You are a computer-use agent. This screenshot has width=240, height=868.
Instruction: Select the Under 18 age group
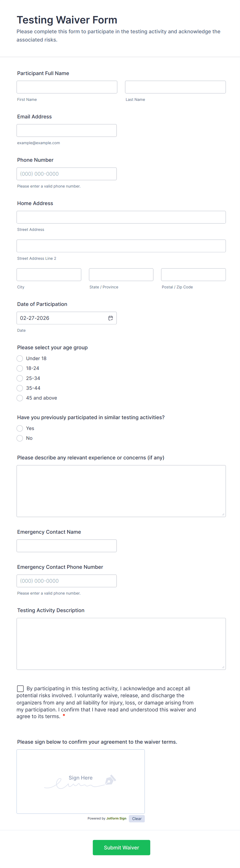click(20, 359)
